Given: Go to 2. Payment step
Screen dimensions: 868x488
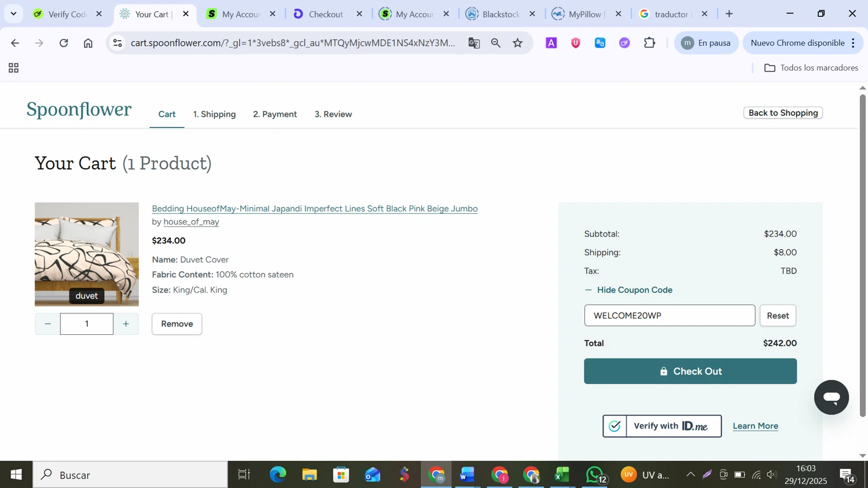Looking at the screenshot, I should [x=275, y=114].
